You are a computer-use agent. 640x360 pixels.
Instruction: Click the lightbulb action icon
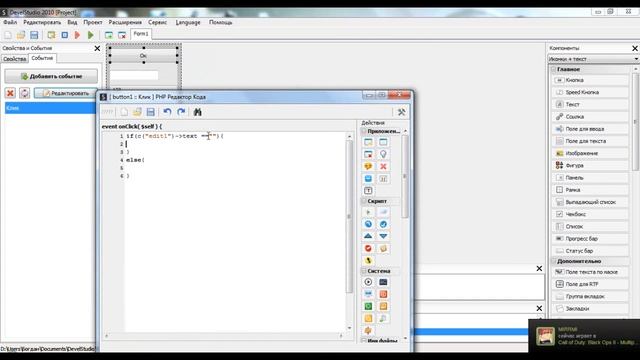click(383, 154)
